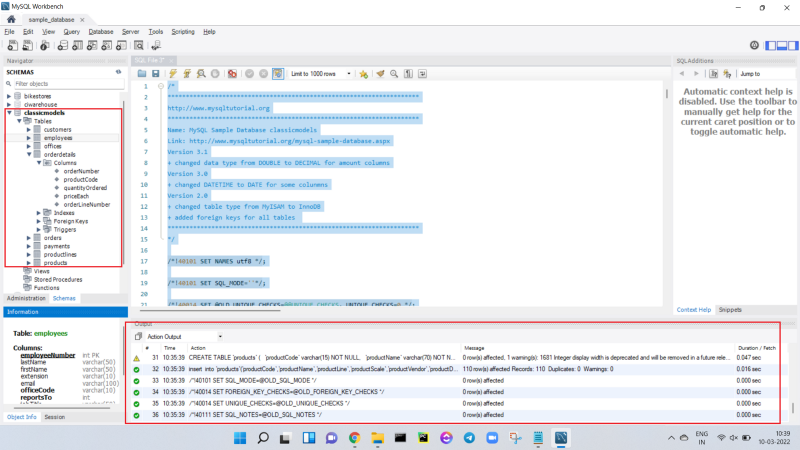The image size is (800, 450).
Task: Click create new stored procedure icon
Action: click(x=106, y=45)
